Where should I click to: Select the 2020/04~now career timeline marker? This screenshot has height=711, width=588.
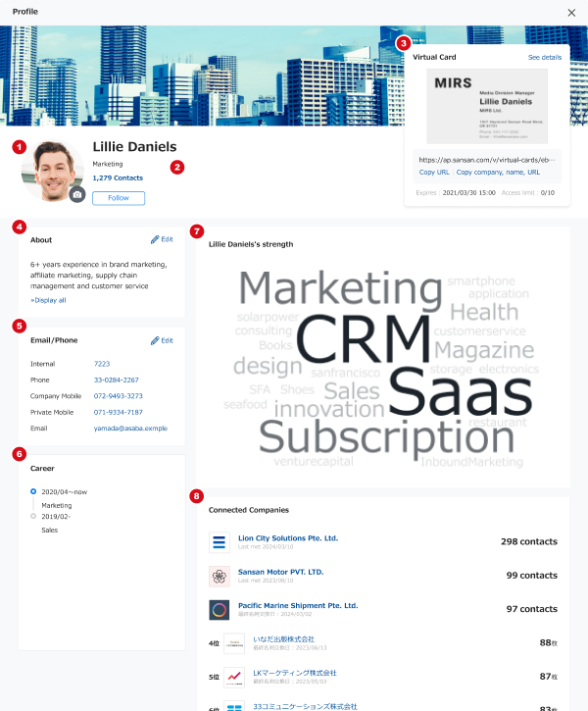point(33,491)
